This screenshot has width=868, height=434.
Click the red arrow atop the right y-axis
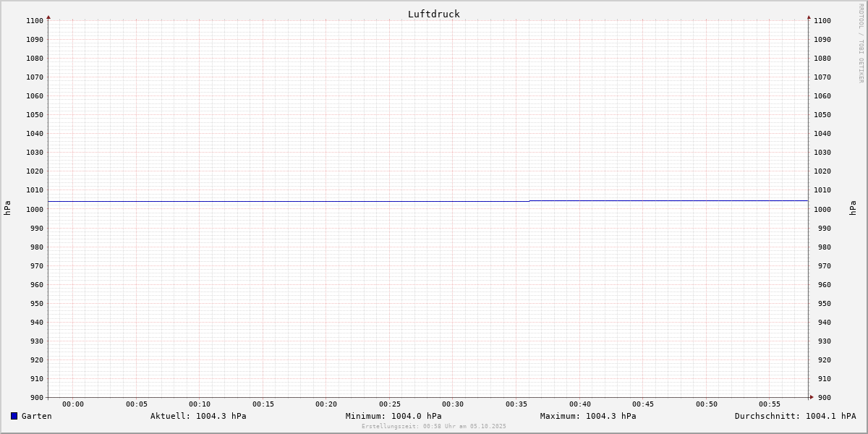tap(809, 17)
